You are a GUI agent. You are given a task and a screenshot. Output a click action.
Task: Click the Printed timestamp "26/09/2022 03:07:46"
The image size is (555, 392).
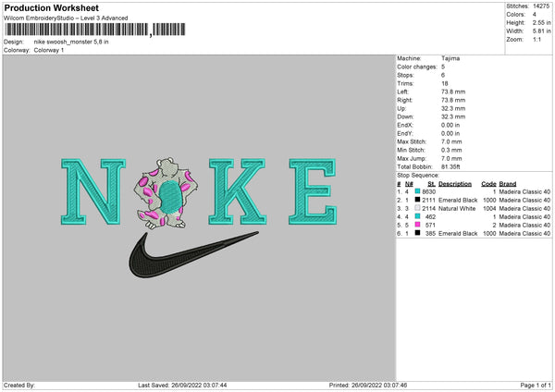point(379,386)
